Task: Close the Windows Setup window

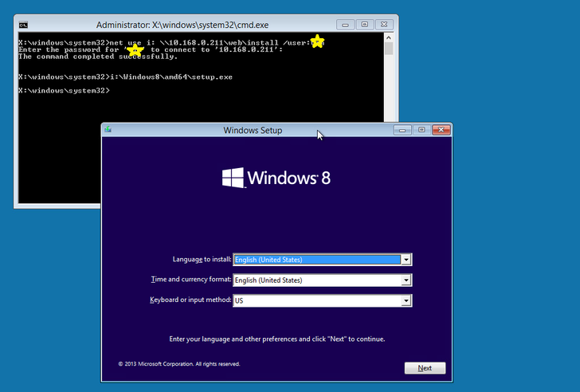Action: tap(440, 130)
